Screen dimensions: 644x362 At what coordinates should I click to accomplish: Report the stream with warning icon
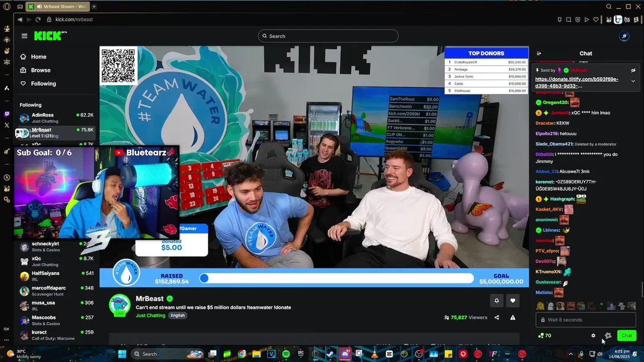point(513,317)
